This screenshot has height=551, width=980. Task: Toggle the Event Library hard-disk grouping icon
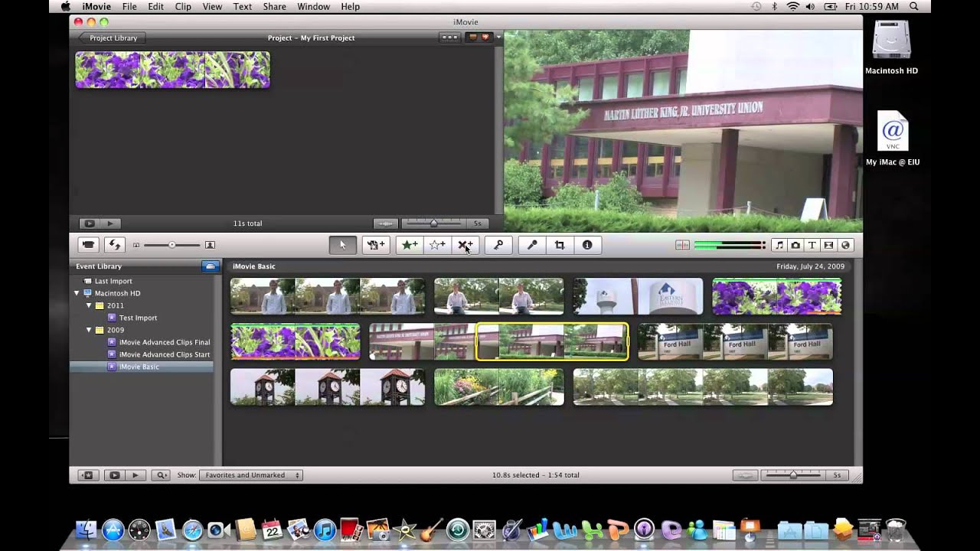click(x=210, y=266)
